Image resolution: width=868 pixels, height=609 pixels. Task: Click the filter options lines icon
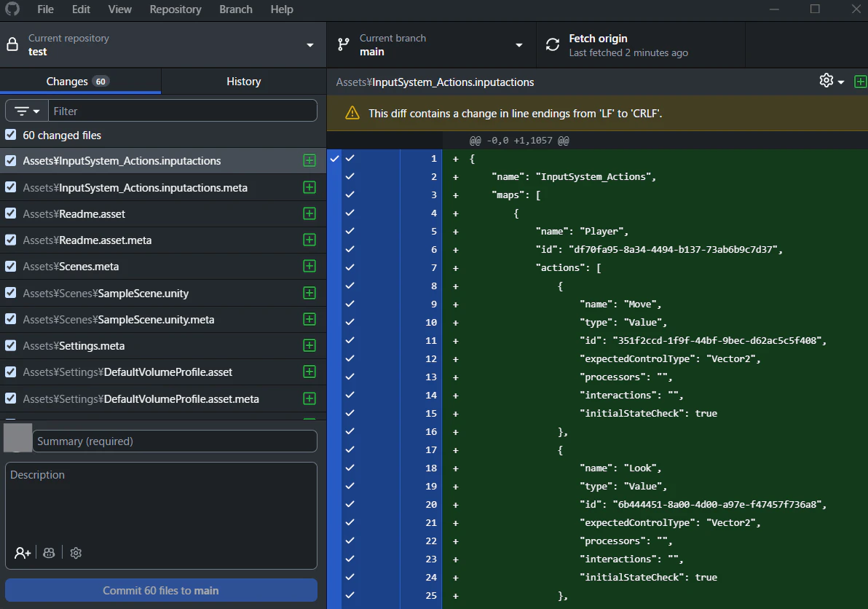point(22,111)
